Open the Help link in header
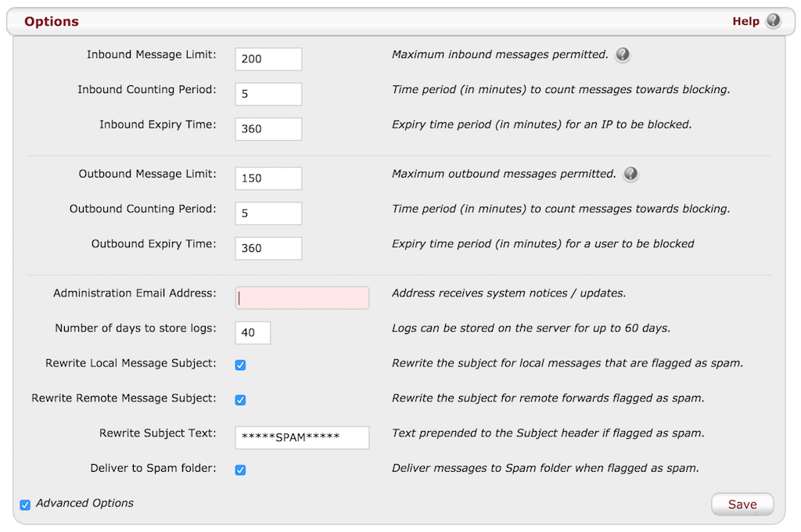The height and width of the screenshot is (532, 801). pos(745,21)
